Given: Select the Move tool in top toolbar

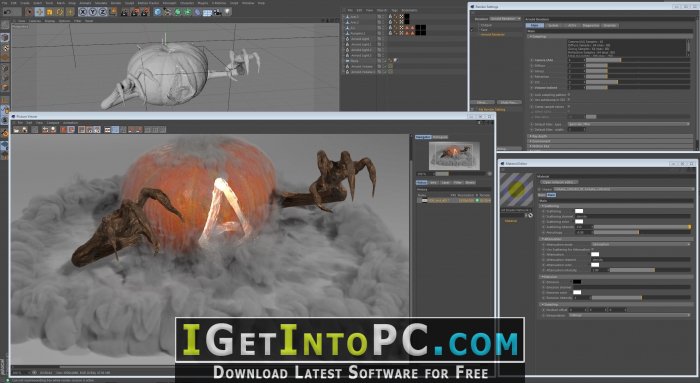Looking at the screenshot, I should coord(39,12).
